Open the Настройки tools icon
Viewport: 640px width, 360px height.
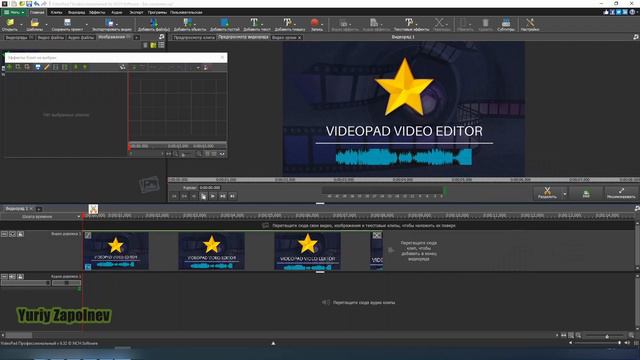tap(530, 23)
